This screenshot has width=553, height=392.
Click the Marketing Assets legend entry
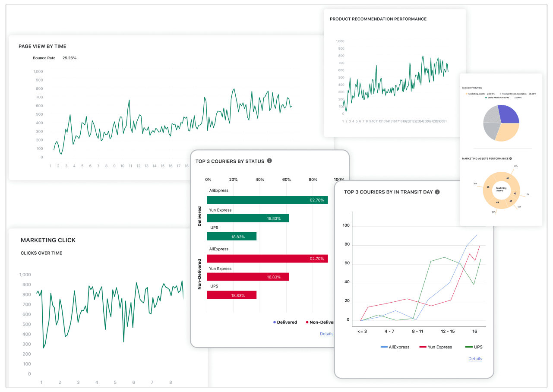coord(477,94)
